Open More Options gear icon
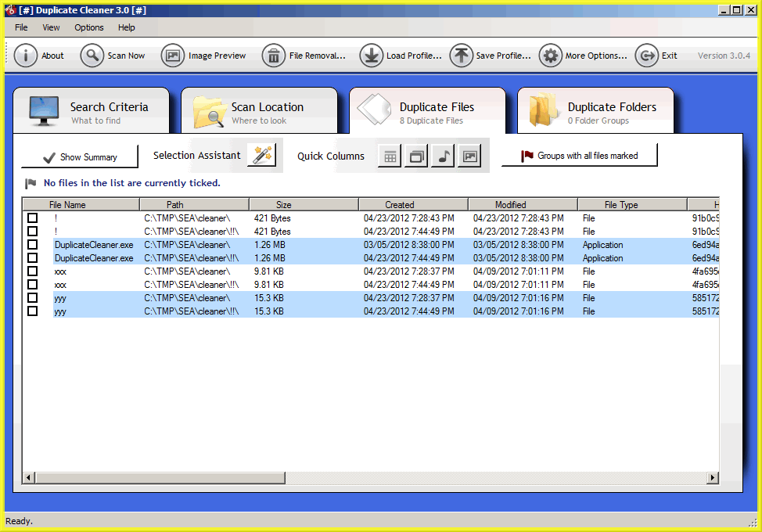 click(x=550, y=56)
